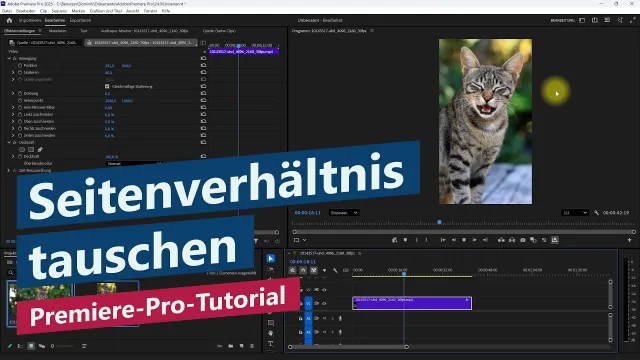Open the program monitor Button Editor plus
Screen dimensions: 640x360
629,240
